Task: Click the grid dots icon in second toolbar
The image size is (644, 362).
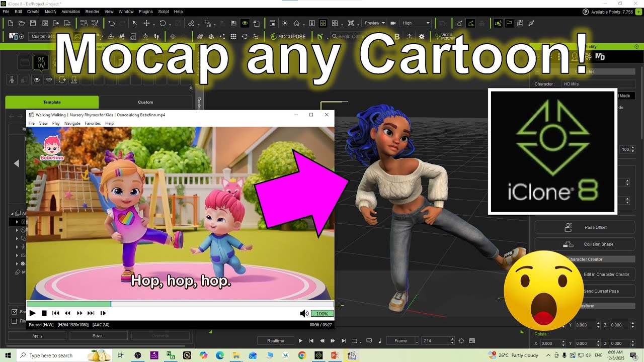Action: [x=233, y=37]
